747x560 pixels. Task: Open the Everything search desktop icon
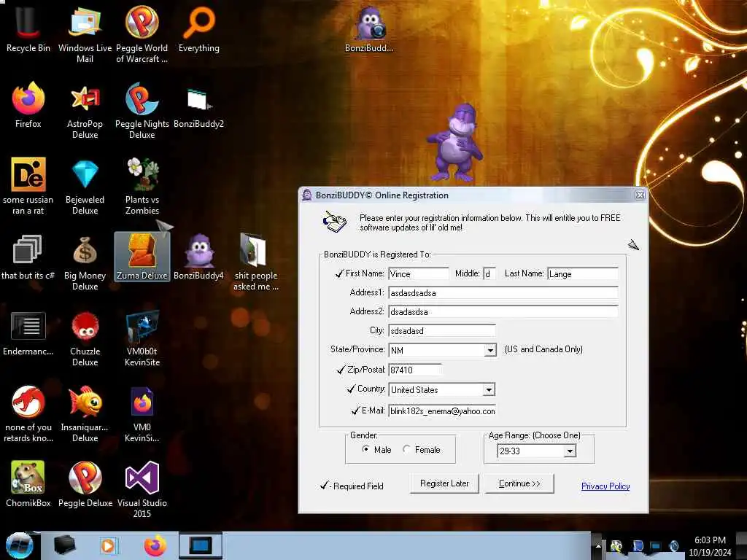199,28
